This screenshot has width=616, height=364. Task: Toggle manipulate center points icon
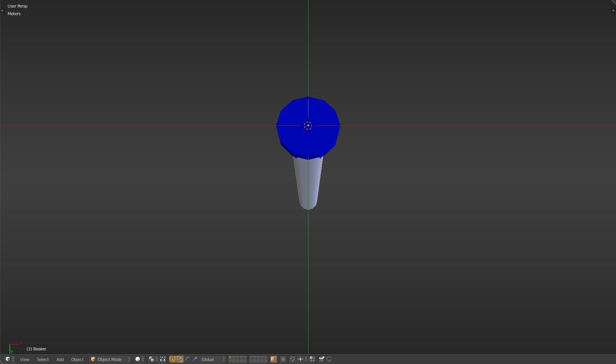[163, 359]
